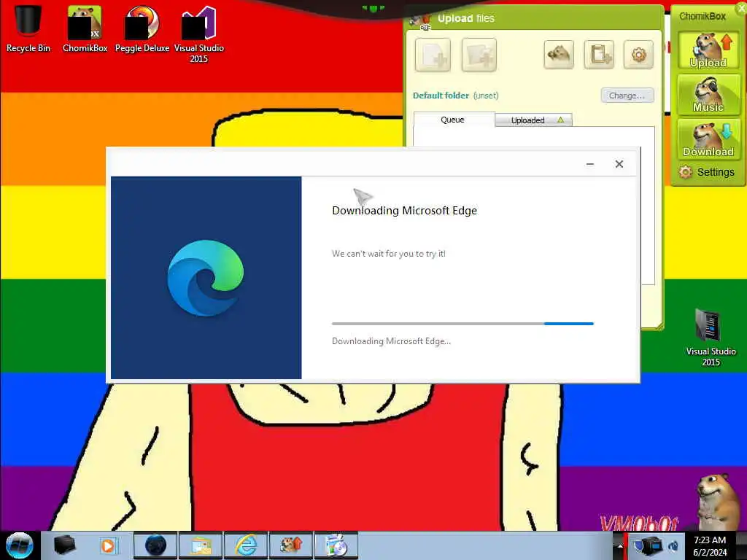747x560 pixels.
Task: Click the volume tray icon
Action: pos(673,545)
